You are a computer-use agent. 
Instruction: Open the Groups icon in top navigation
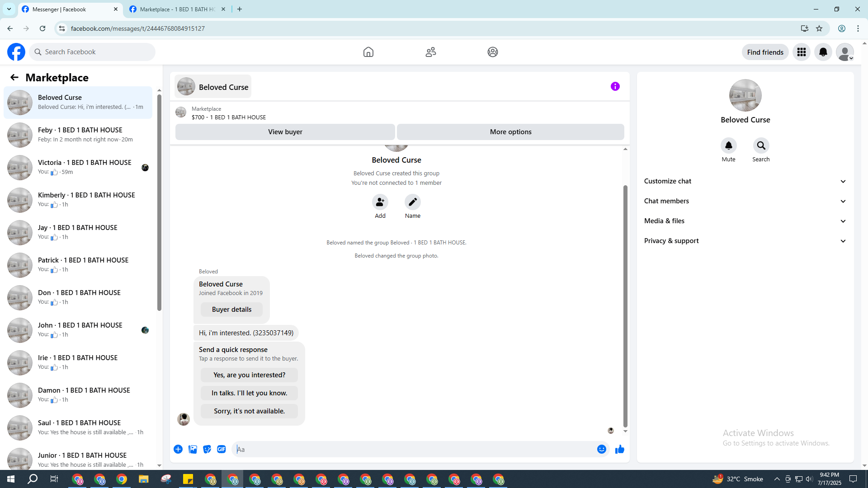[493, 52]
